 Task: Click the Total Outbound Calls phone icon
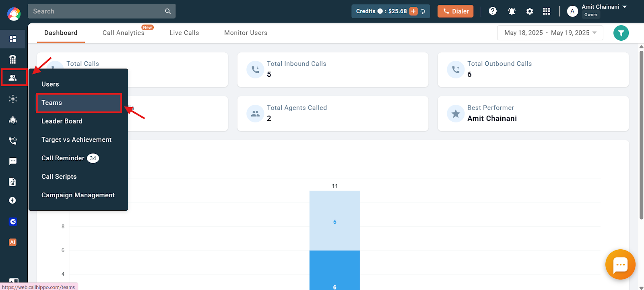(x=456, y=69)
